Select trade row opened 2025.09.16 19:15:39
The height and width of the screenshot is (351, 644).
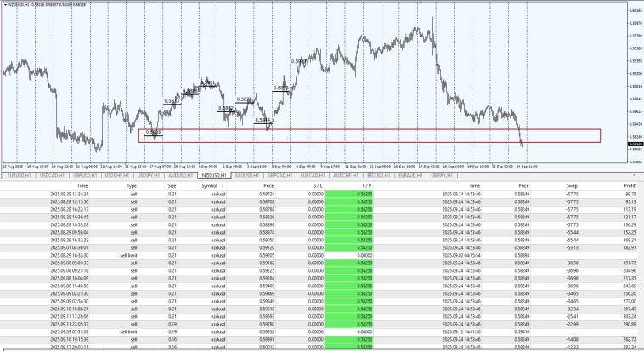tap(319, 339)
